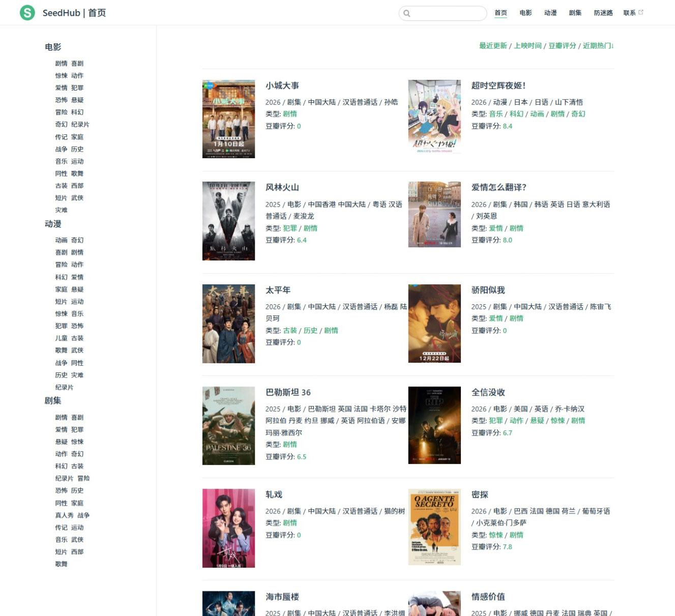Open the 动漫 navigation tab

(550, 13)
